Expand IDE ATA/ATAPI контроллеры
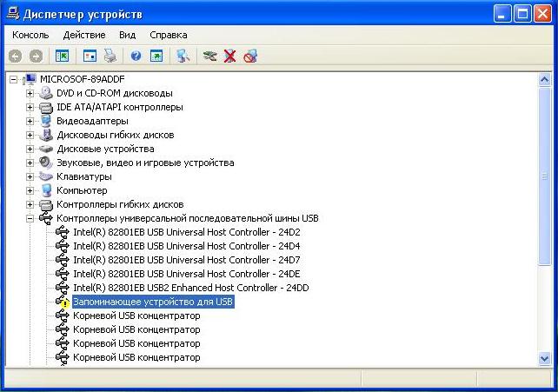Image resolution: width=558 pixels, height=392 pixels. point(30,107)
